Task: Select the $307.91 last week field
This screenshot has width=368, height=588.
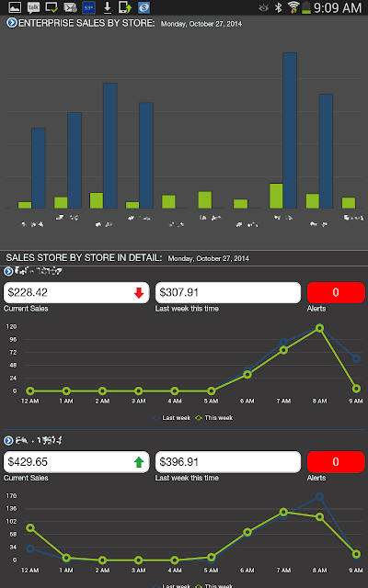Action: point(228,292)
